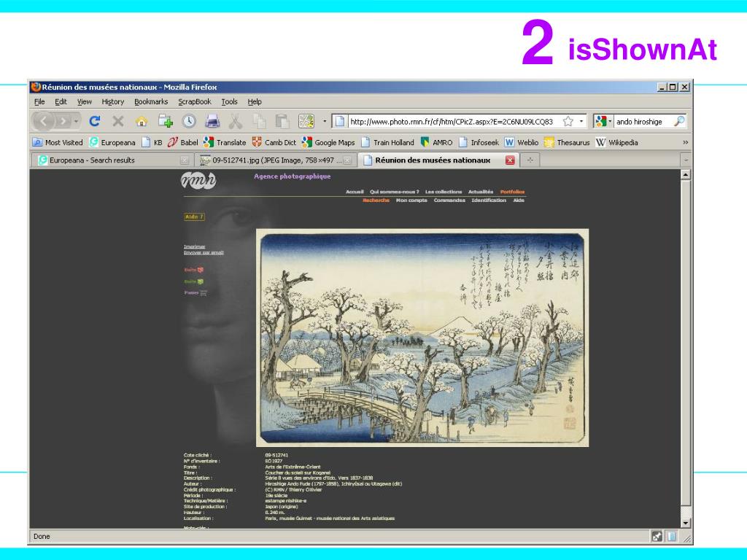747x560 pixels.
Task: Show more bookmarks with the chevron
Action: 685,142
